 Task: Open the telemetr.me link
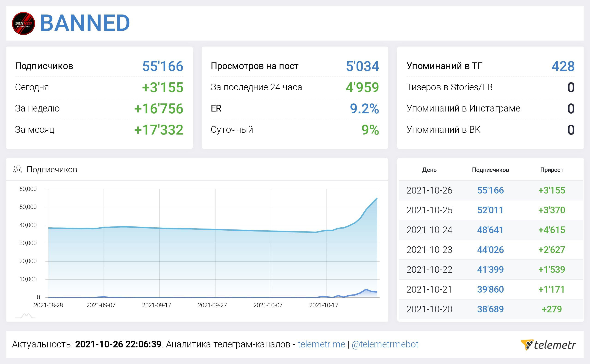click(x=321, y=344)
